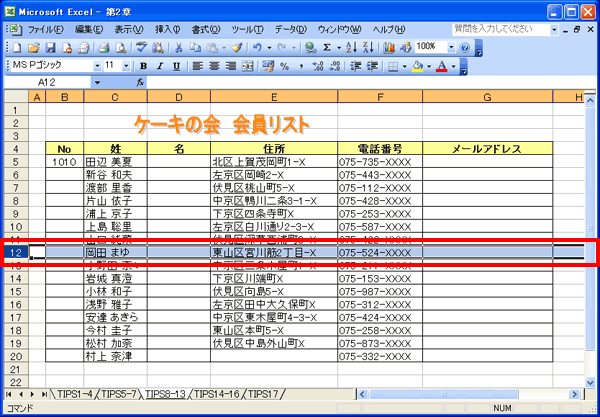This screenshot has height=417, width=600.
Task: Open the AutoSum functions dropdown arrow
Action: [339, 48]
